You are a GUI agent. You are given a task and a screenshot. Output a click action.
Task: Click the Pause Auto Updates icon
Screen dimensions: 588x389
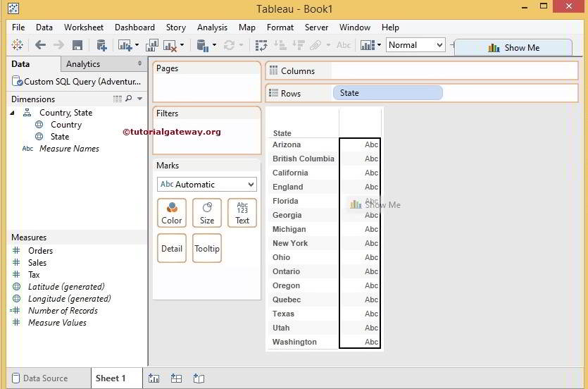pyautogui.click(x=203, y=45)
